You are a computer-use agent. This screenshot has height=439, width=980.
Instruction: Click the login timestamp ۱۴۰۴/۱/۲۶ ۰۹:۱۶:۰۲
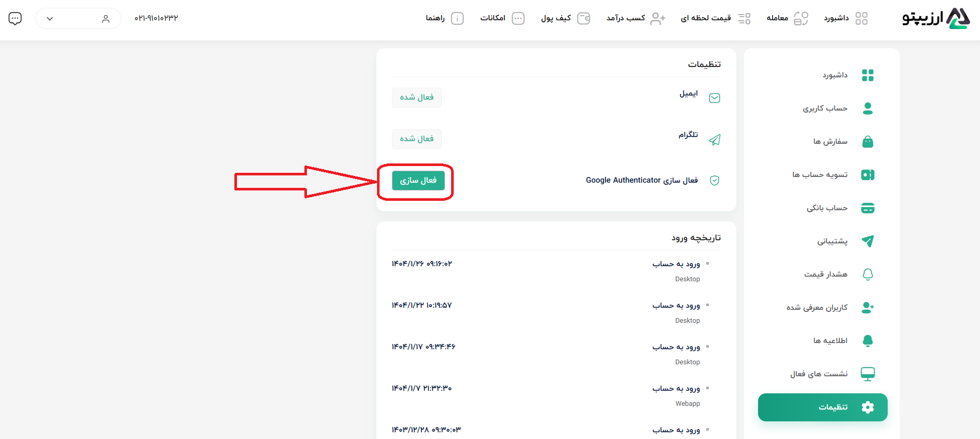[x=422, y=264]
